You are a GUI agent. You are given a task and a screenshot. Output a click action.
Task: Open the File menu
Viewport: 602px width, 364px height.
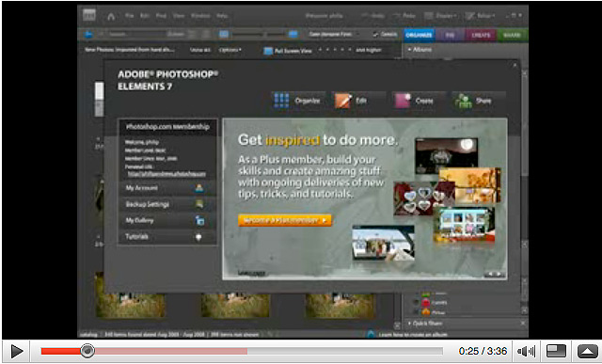click(130, 16)
